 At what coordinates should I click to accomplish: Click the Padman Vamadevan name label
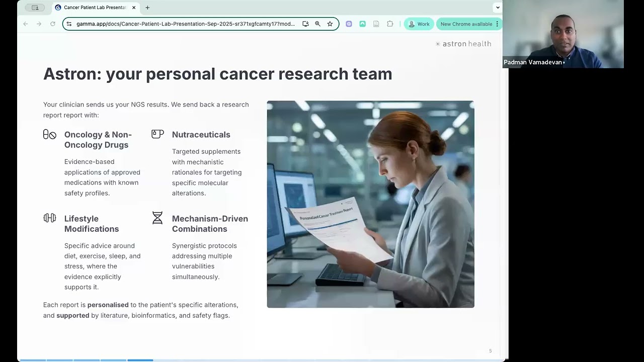[x=533, y=62]
